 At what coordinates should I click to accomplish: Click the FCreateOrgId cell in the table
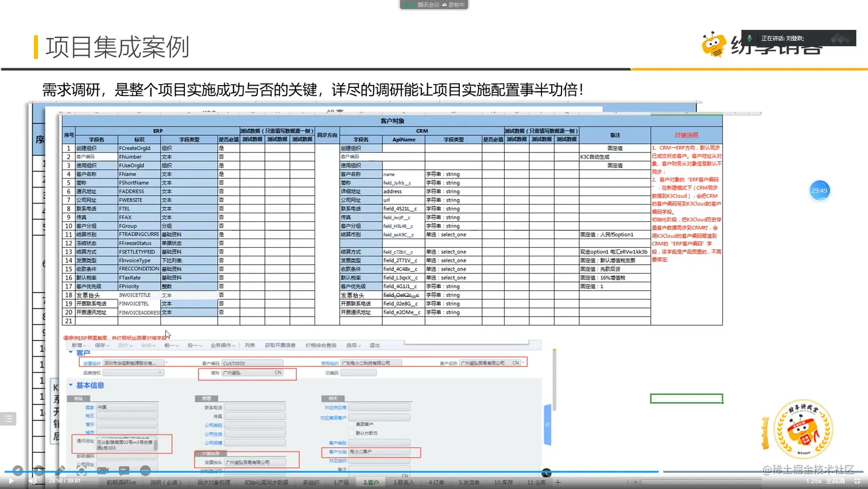pyautogui.click(x=139, y=148)
